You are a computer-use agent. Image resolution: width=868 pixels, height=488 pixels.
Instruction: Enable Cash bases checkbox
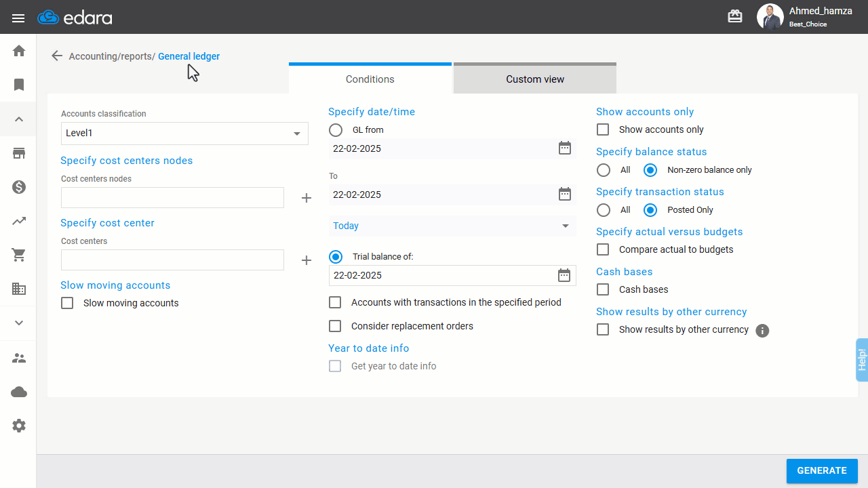coord(603,289)
